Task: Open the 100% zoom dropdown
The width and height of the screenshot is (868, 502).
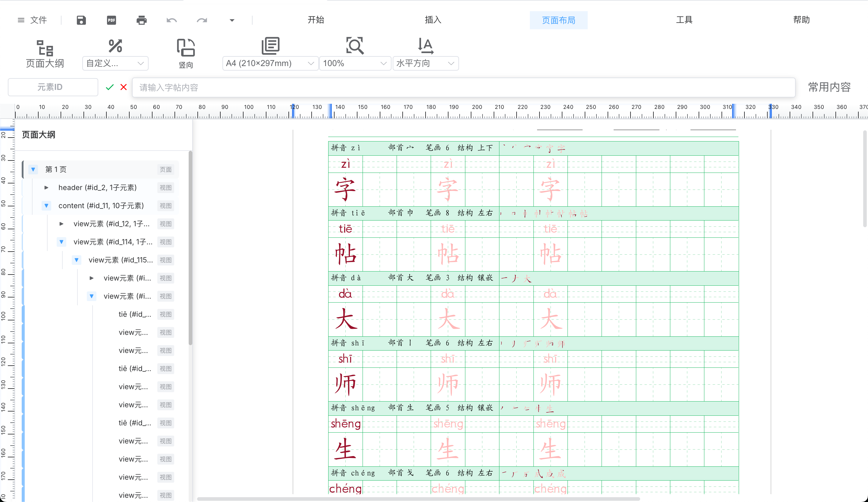Action: (x=354, y=63)
